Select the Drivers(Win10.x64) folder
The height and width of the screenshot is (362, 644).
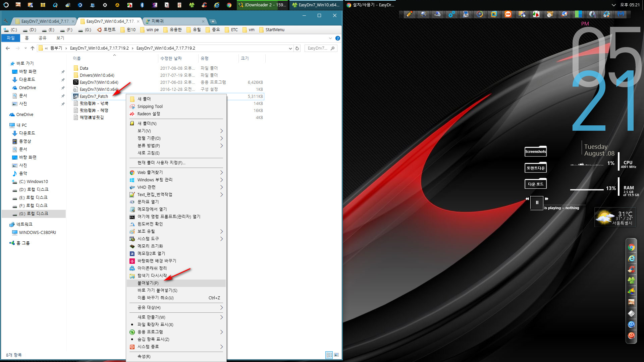(x=97, y=75)
